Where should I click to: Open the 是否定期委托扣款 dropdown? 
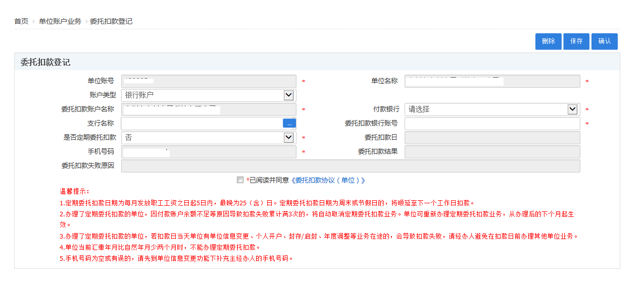[x=209, y=137]
